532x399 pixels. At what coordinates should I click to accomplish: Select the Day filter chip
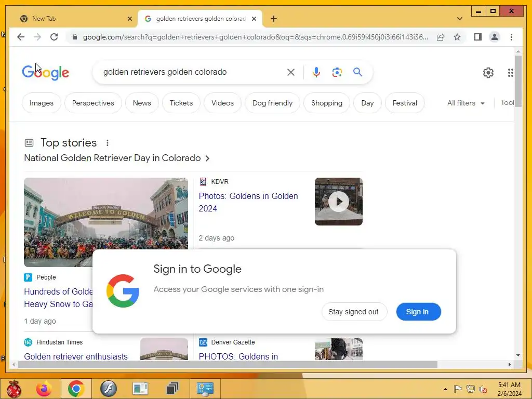coord(367,103)
